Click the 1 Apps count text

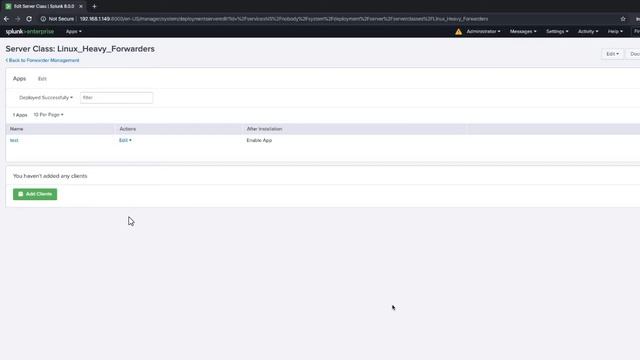tap(20, 115)
